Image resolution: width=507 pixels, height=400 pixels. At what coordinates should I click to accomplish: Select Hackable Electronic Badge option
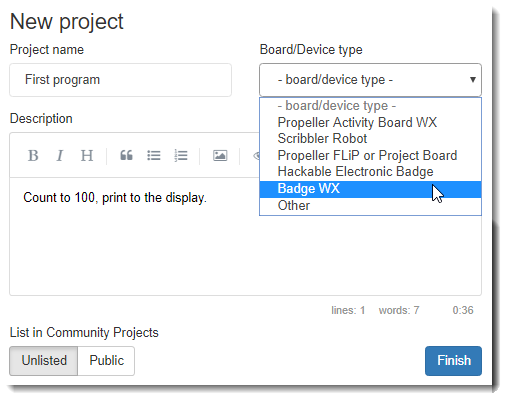pyautogui.click(x=370, y=172)
